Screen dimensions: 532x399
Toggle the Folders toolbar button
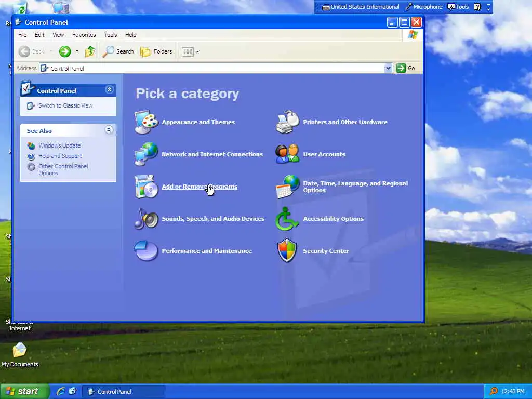click(x=156, y=51)
